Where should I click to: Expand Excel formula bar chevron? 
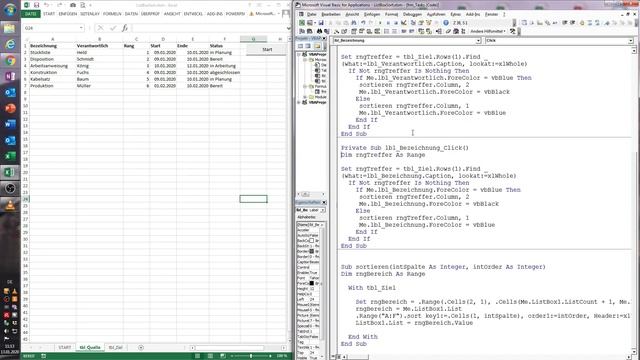[x=288, y=28]
